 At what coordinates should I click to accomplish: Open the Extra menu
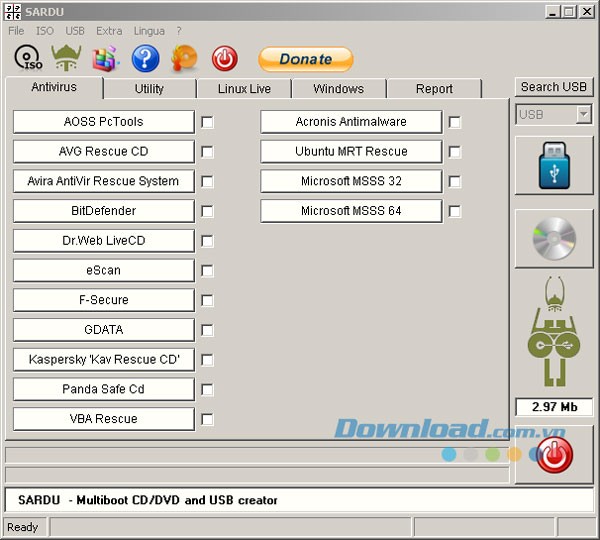pos(109,31)
